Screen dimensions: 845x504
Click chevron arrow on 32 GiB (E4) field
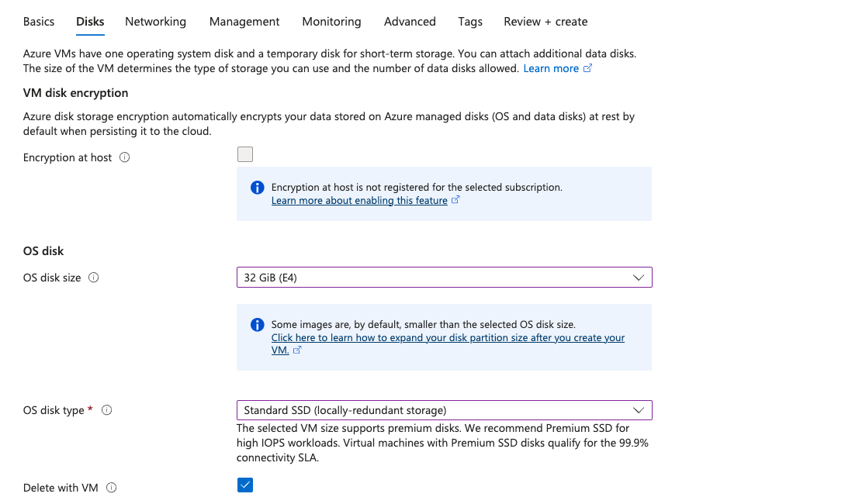[x=639, y=278]
